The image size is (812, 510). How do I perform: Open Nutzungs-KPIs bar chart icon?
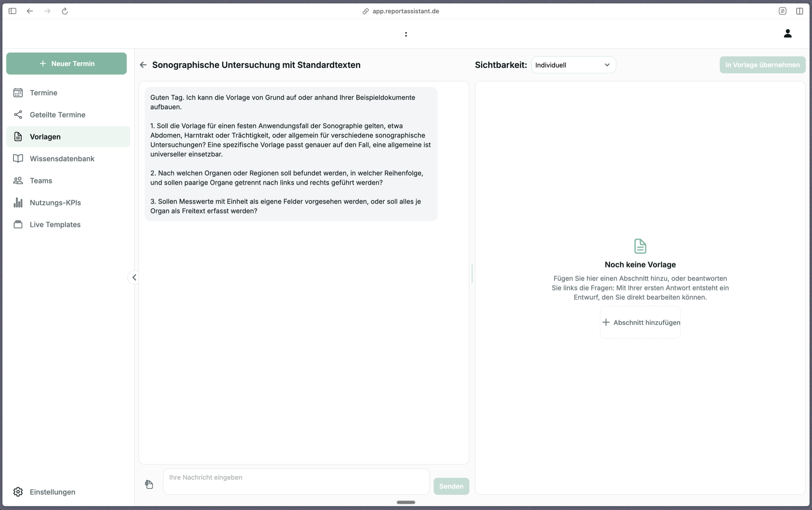click(x=18, y=202)
